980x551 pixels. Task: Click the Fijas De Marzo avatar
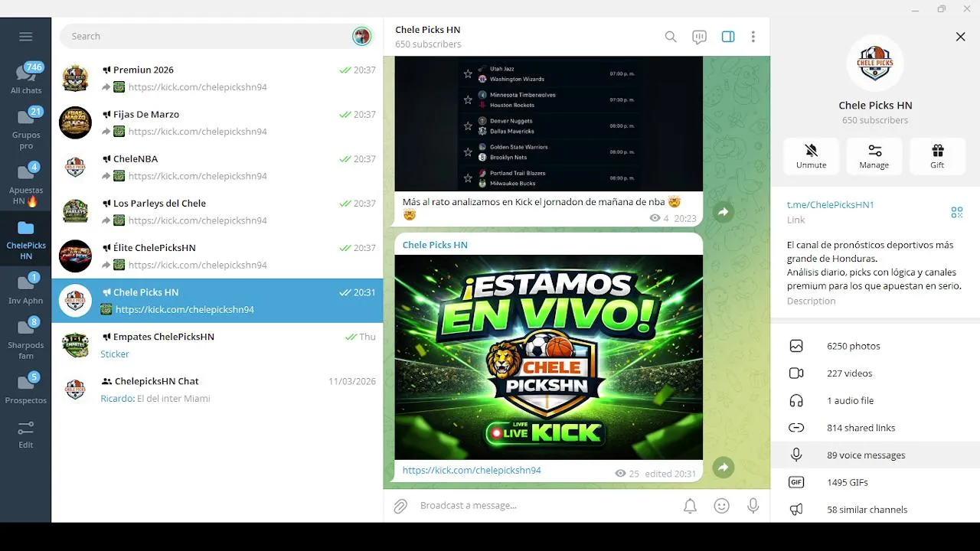(x=75, y=123)
